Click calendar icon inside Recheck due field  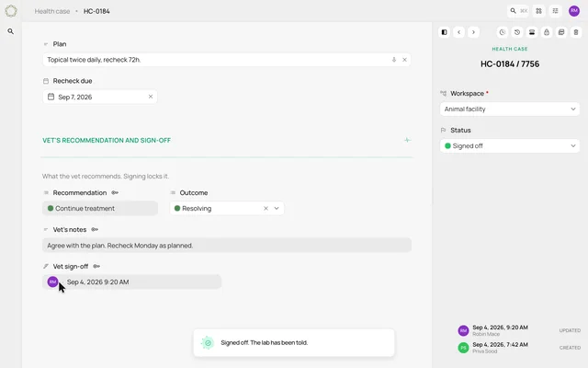point(51,97)
